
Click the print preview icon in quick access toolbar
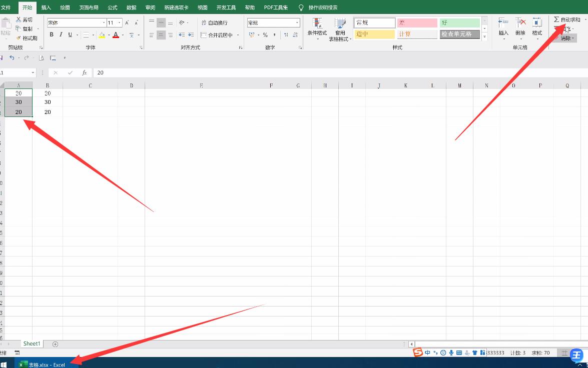pyautogui.click(x=42, y=57)
